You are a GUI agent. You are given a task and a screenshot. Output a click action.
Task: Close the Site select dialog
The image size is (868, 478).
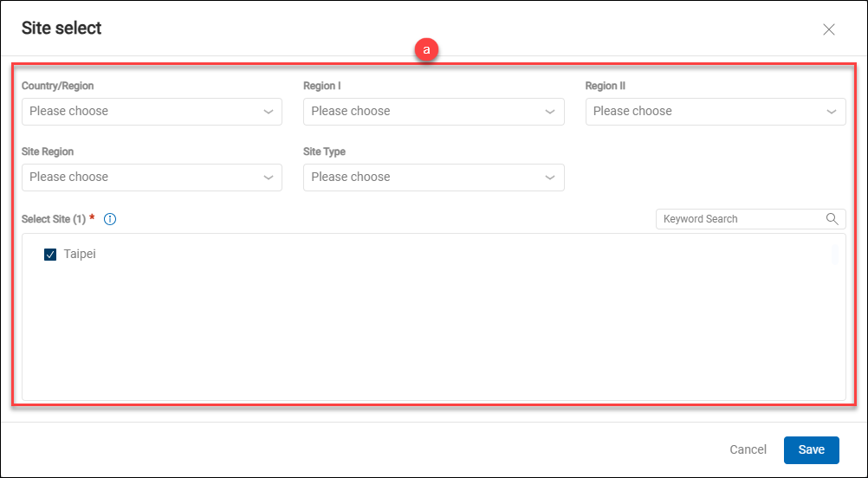point(828,29)
